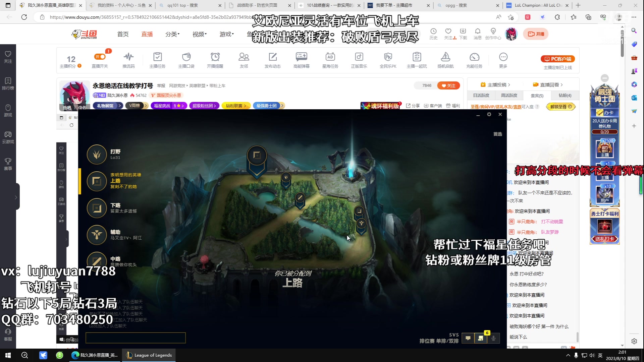Open the 开播提醒 broadcast reminder icon
This screenshot has width=644, height=362.
215,60
